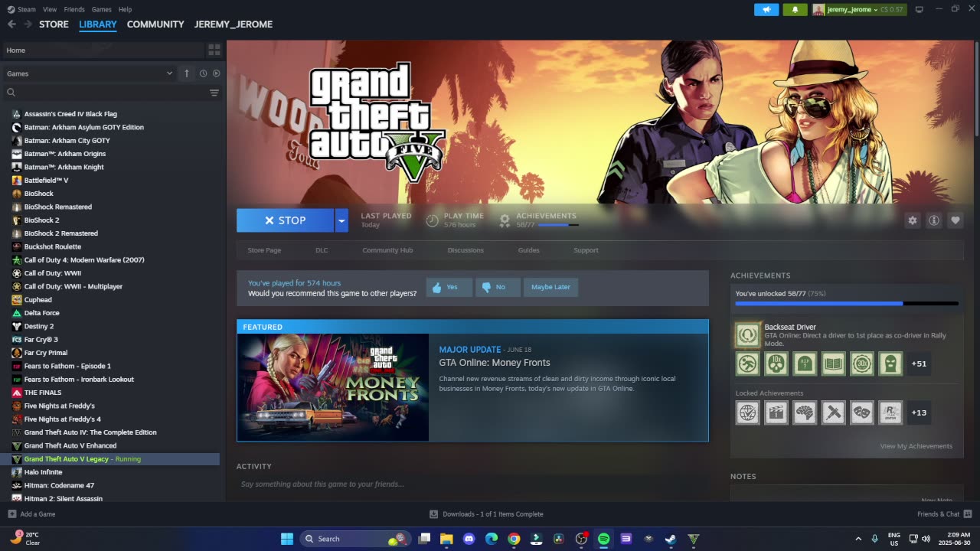Open the Games menu
Image resolution: width=980 pixels, height=551 pixels.
tap(101, 9)
